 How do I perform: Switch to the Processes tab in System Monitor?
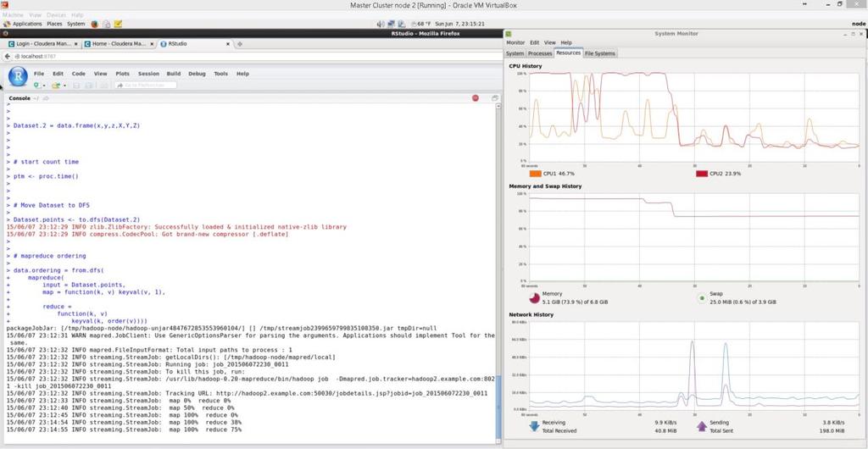[x=540, y=53]
